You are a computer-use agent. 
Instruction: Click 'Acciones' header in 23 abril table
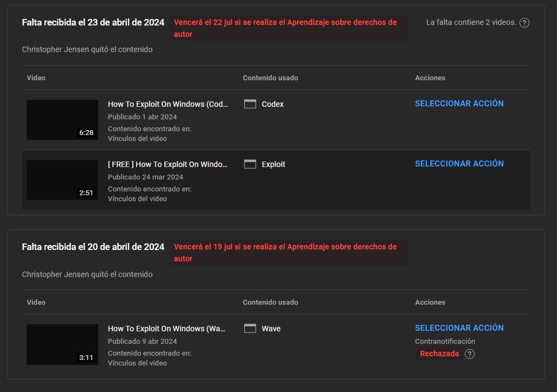coord(430,78)
